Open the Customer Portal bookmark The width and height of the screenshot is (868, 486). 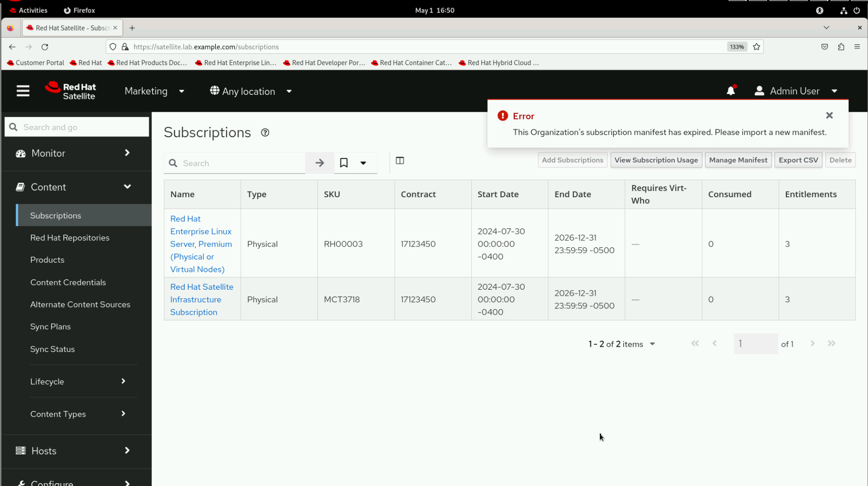coord(35,63)
